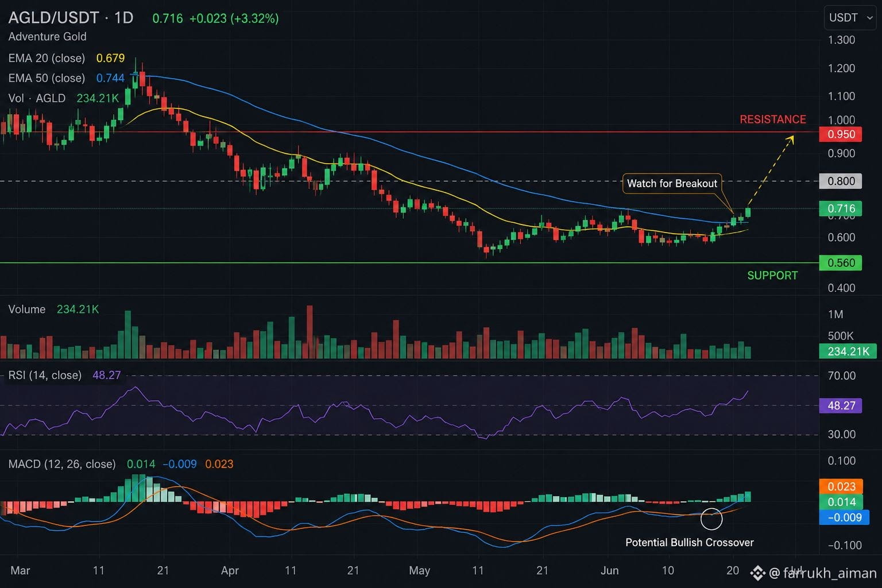This screenshot has height=588, width=882.
Task: Click the 21 date label after Apr
Action: coord(353,571)
